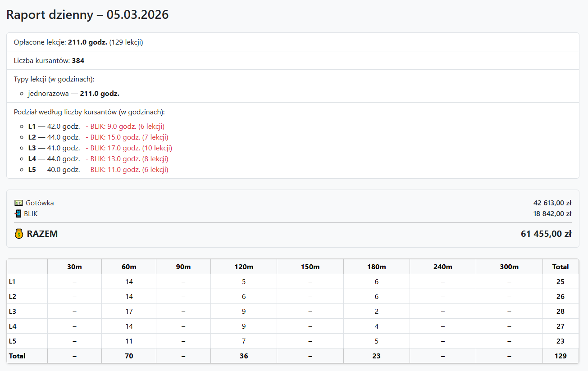The image size is (588, 371).
Task: Select the jednorazowa lesson type entry
Action: click(73, 94)
